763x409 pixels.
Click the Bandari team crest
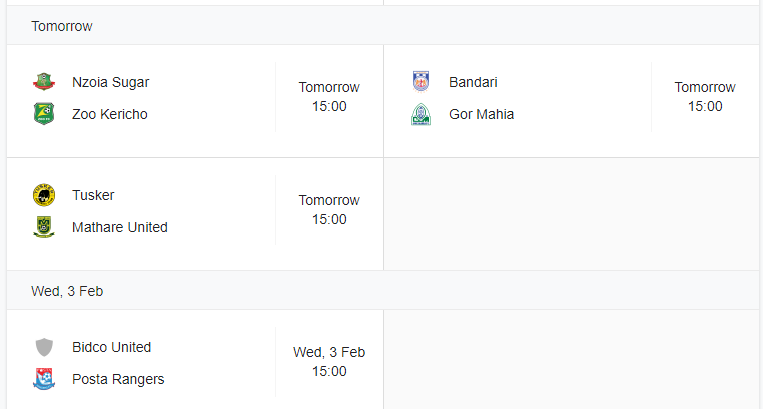tap(421, 82)
